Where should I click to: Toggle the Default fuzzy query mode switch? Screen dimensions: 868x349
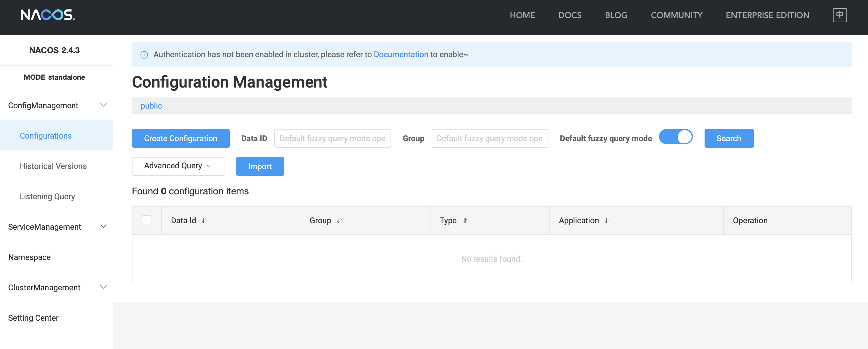click(x=676, y=137)
